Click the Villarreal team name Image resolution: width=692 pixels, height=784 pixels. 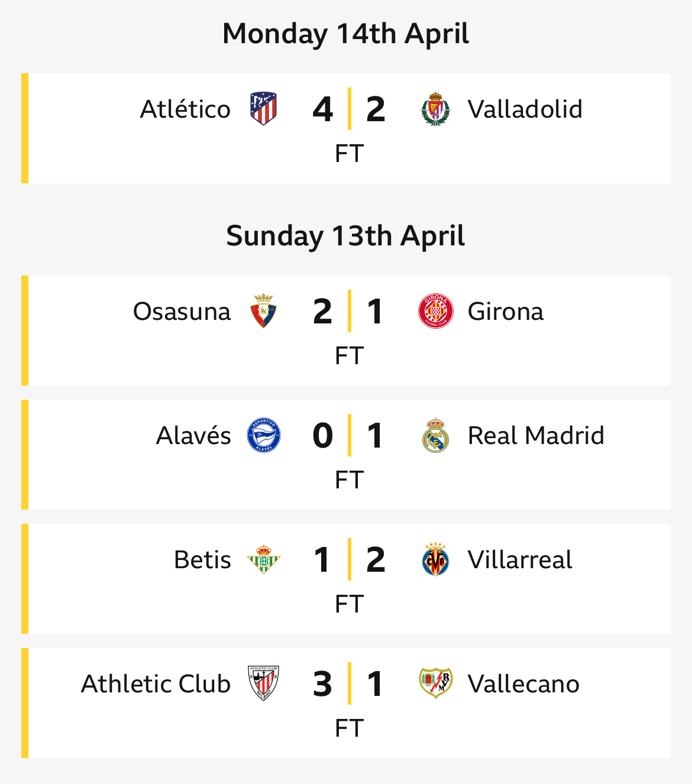point(520,560)
